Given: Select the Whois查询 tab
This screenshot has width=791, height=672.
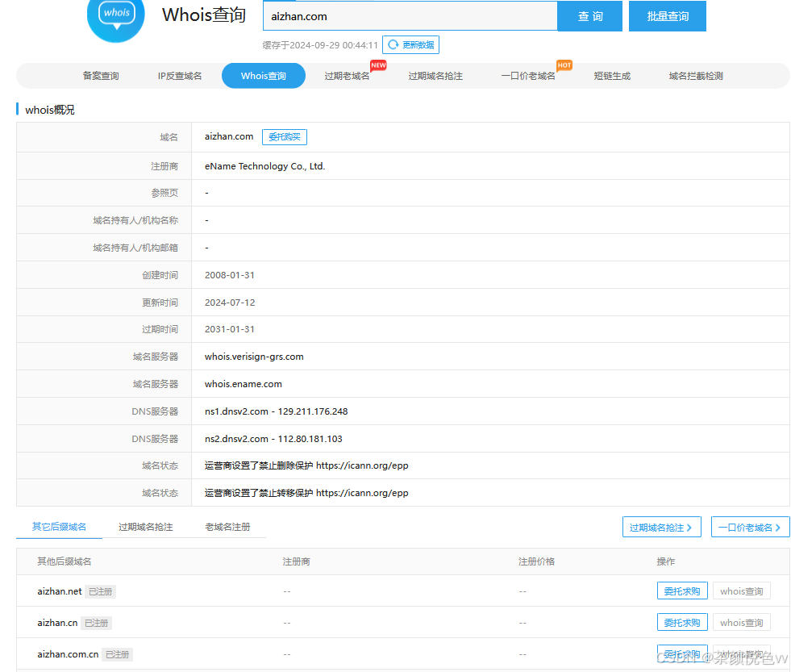Looking at the screenshot, I should (x=264, y=76).
